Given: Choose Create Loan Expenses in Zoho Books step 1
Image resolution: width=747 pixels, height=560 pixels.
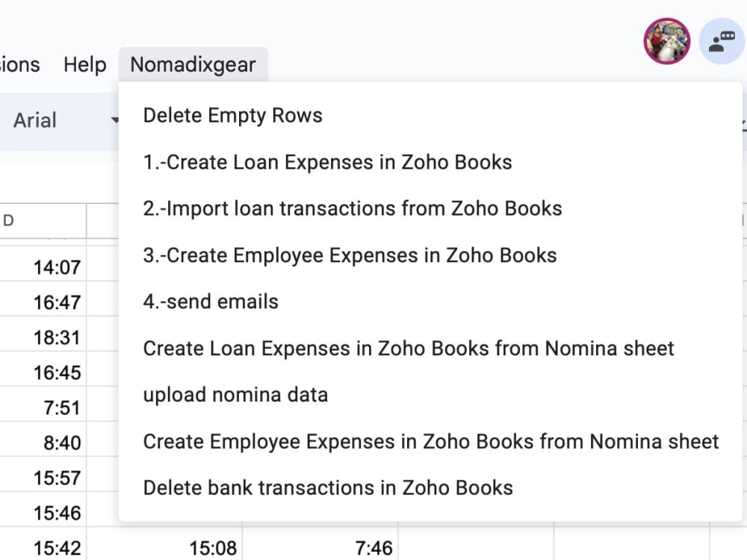Looking at the screenshot, I should point(327,162).
